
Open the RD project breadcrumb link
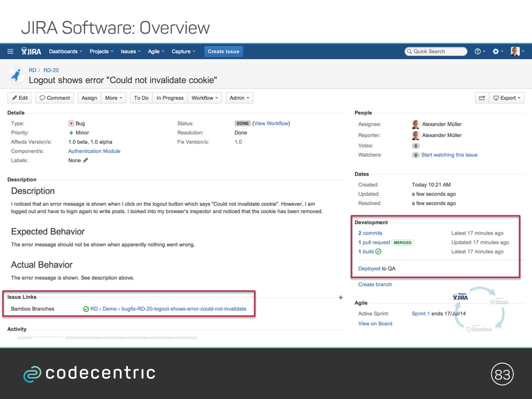coord(32,70)
